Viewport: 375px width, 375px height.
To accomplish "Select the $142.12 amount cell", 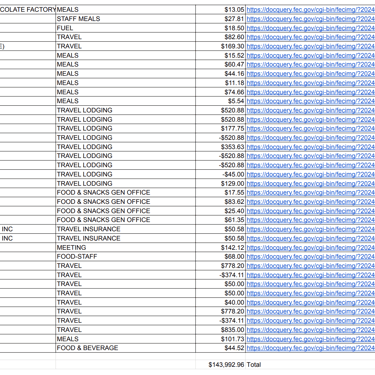I will [x=221, y=248].
